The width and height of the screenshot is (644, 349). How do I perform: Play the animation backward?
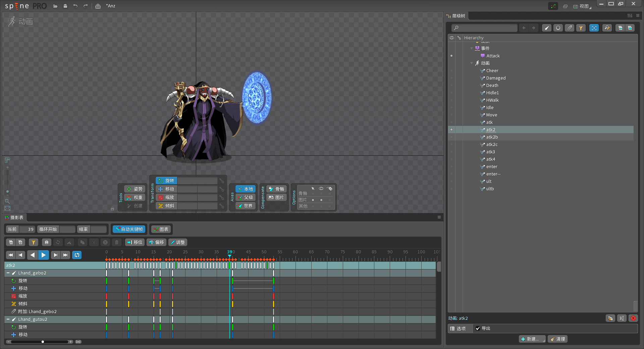[33, 255]
